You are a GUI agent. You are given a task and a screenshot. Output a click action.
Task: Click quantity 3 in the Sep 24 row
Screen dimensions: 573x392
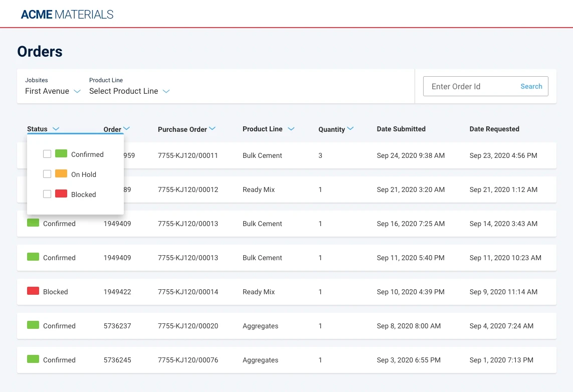pyautogui.click(x=320, y=155)
